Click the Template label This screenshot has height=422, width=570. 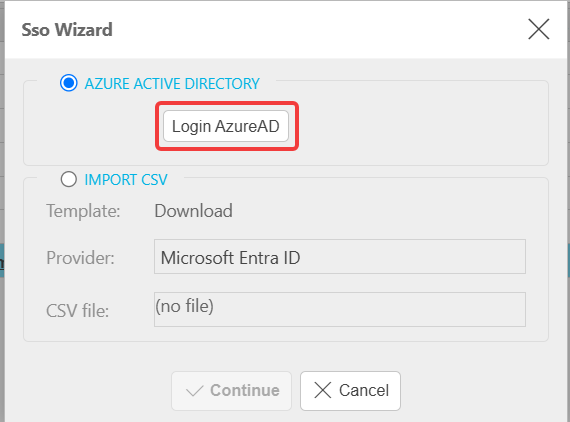83,211
